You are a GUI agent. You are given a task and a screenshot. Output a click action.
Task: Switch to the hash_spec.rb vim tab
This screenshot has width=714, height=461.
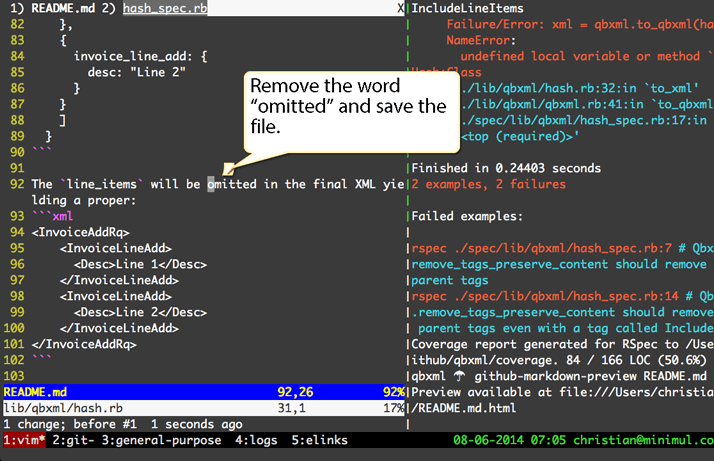pyautogui.click(x=165, y=8)
